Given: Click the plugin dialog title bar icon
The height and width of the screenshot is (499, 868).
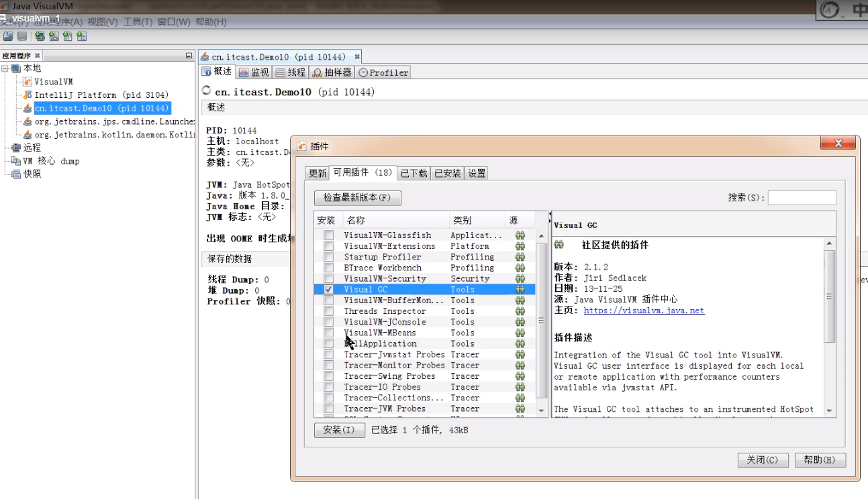Looking at the screenshot, I should point(301,146).
